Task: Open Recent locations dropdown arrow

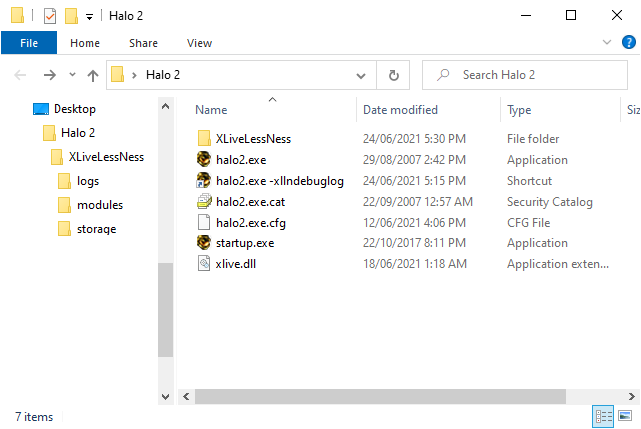Action: (x=72, y=75)
